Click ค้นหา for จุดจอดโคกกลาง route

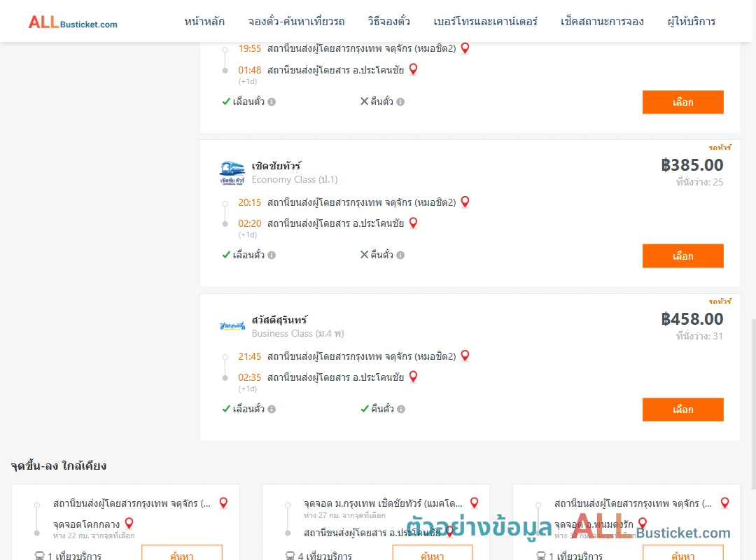tap(182, 554)
